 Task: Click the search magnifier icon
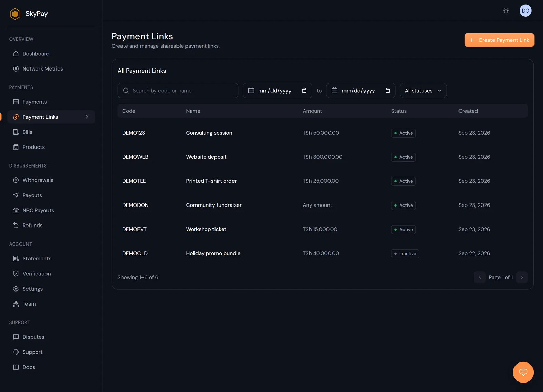126,91
